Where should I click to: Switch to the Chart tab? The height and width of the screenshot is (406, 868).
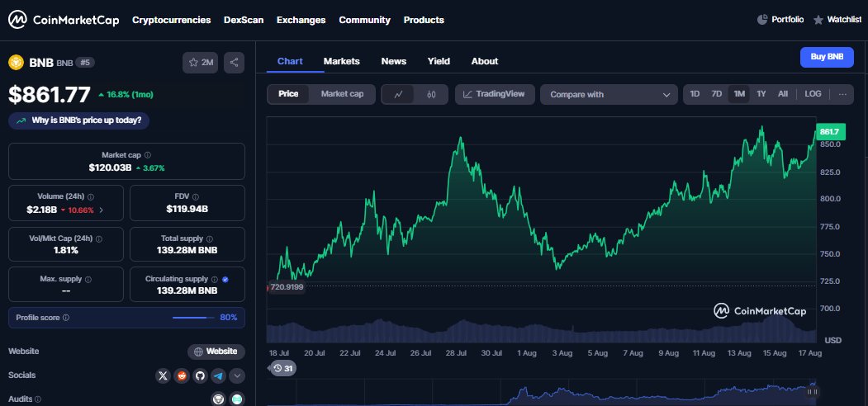coord(290,61)
